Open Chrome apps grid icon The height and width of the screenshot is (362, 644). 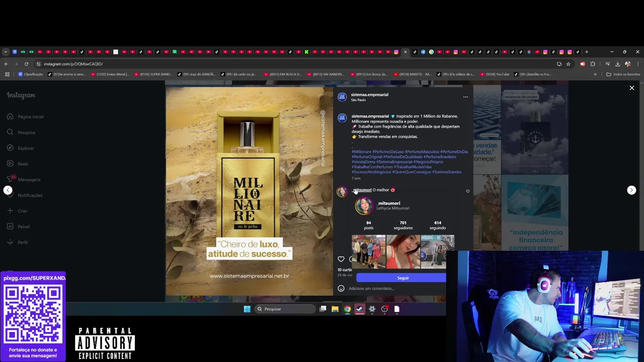click(x=7, y=74)
